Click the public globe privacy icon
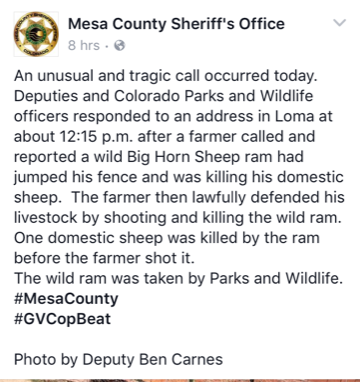Image resolution: width=360 pixels, height=382 pixels. (x=119, y=45)
